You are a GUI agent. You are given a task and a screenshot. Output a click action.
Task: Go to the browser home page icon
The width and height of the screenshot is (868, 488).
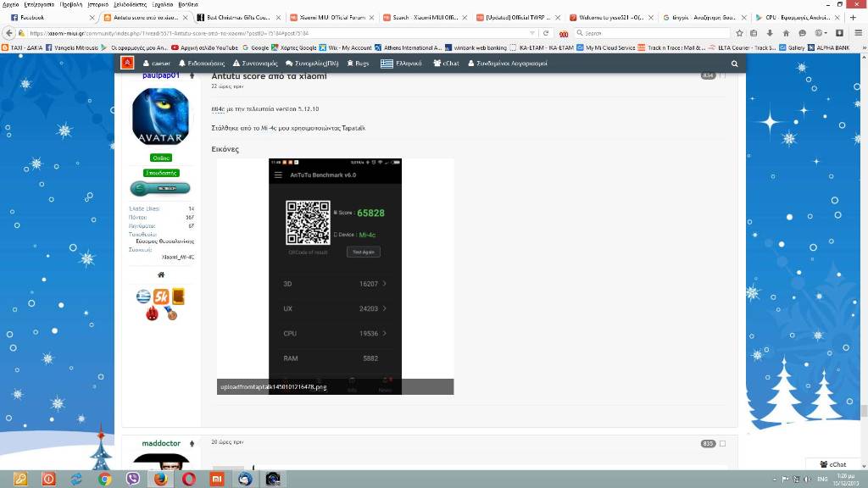pyautogui.click(x=786, y=33)
